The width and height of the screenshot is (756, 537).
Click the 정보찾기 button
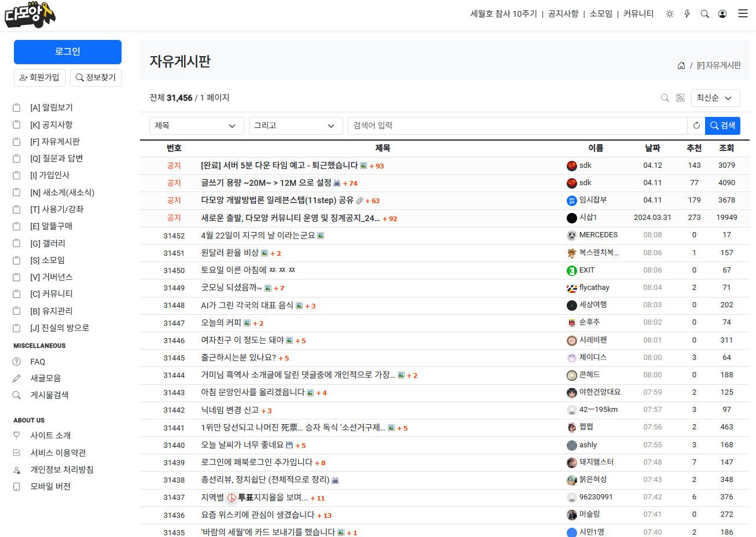pyautogui.click(x=96, y=78)
